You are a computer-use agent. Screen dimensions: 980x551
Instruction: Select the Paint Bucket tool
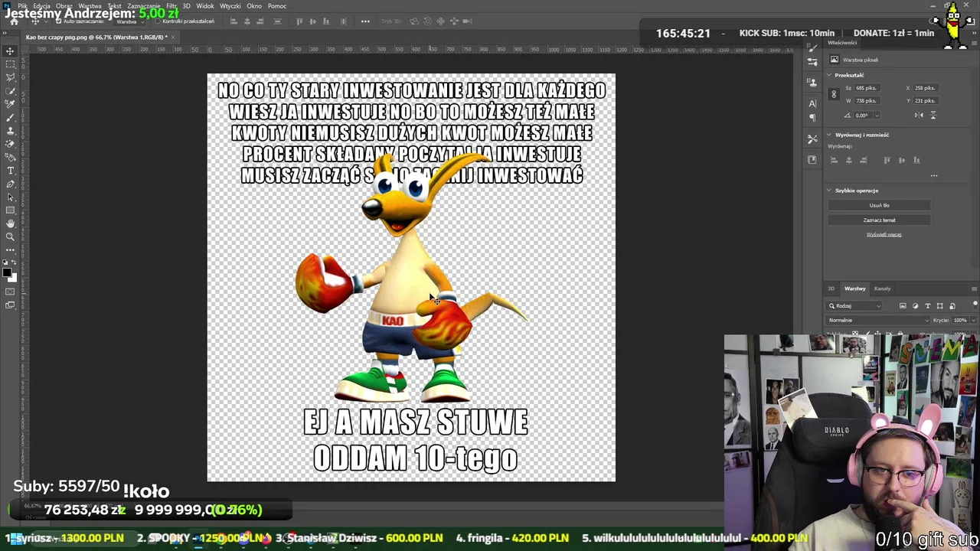coord(11,157)
